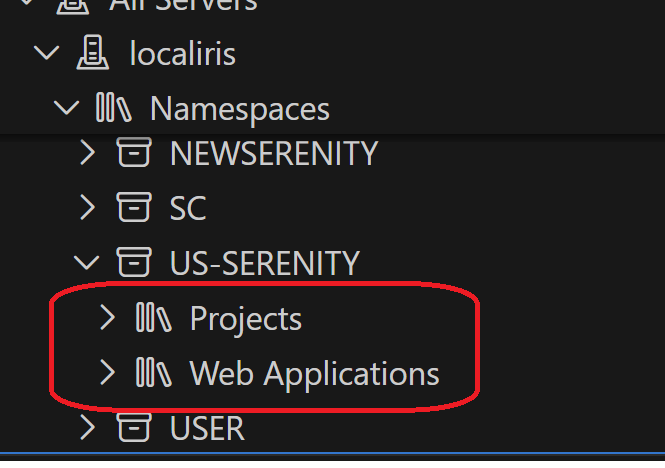Click the US-SERENITY namespace archive icon

tap(134, 262)
